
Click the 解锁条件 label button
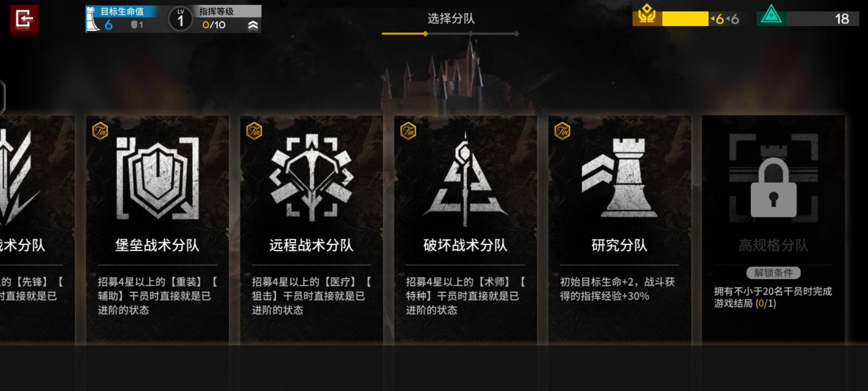coord(774,273)
